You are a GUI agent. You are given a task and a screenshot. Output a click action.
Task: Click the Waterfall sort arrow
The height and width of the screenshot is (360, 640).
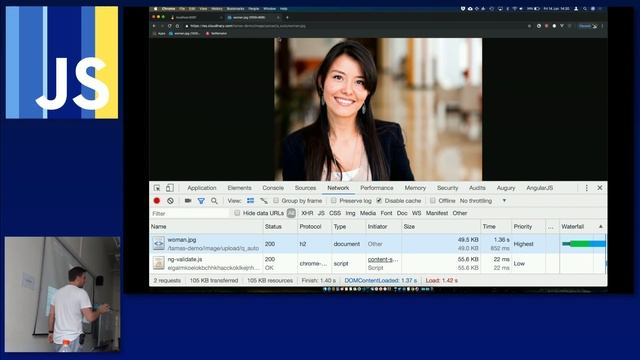point(600,227)
